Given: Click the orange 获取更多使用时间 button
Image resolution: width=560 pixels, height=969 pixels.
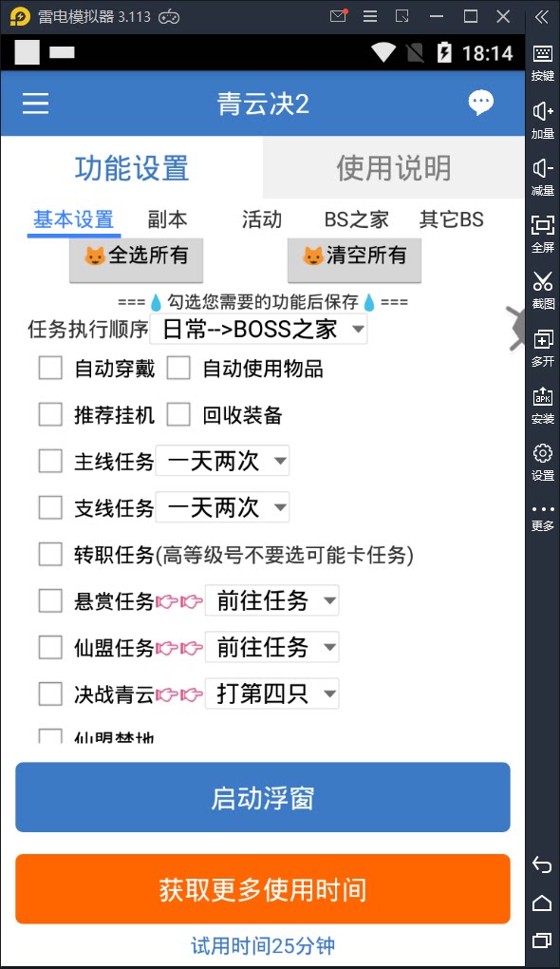Looking at the screenshot, I should (x=263, y=889).
